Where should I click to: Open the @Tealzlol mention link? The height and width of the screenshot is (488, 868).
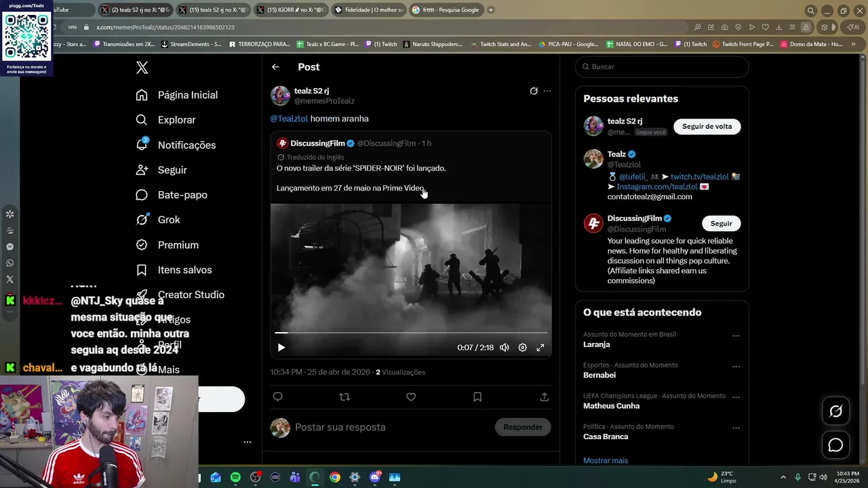coord(289,119)
